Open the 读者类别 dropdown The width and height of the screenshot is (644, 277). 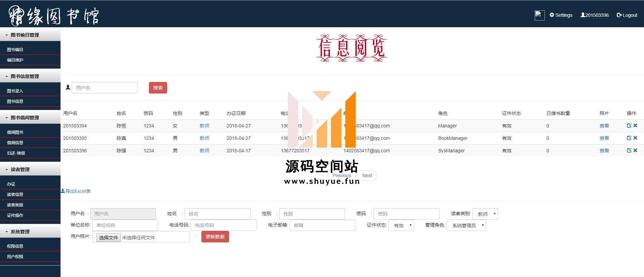pyautogui.click(x=485, y=214)
